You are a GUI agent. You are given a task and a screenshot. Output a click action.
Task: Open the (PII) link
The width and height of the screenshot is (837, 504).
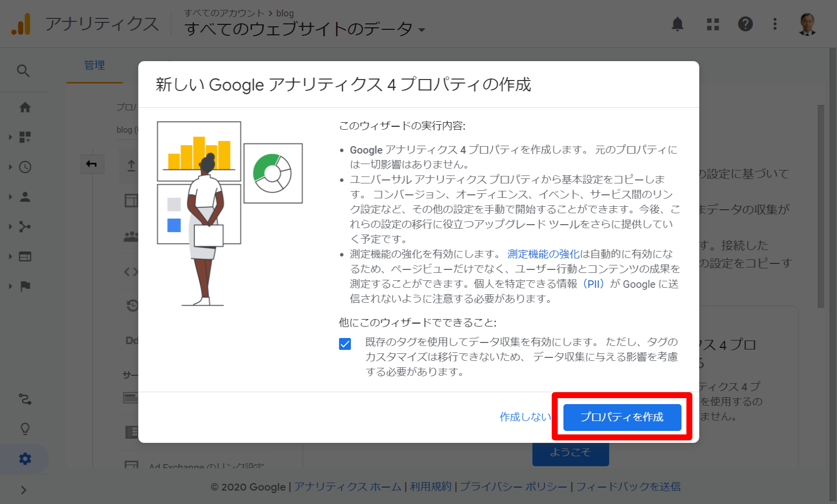click(593, 284)
